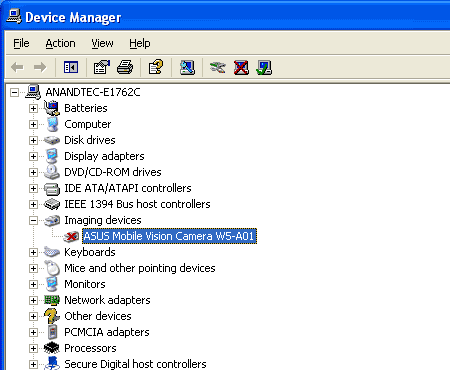Click the Network adapters card icon
The width and height of the screenshot is (450, 370).
pyautogui.click(x=52, y=300)
